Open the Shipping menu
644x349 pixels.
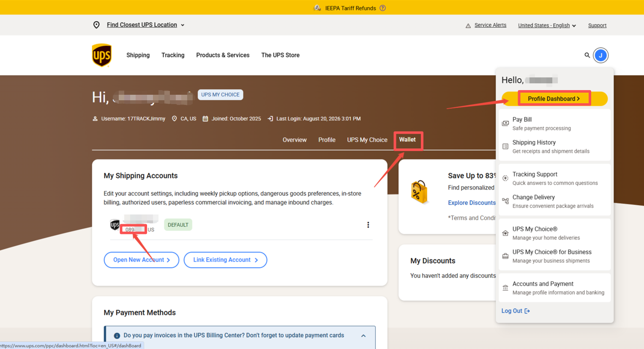(x=138, y=55)
